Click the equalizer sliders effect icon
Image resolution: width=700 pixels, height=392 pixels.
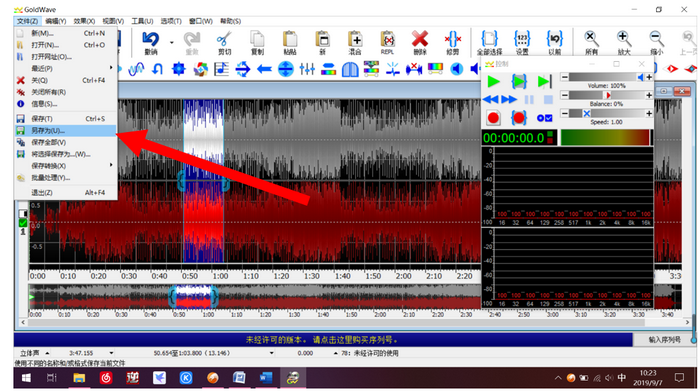coord(307,69)
